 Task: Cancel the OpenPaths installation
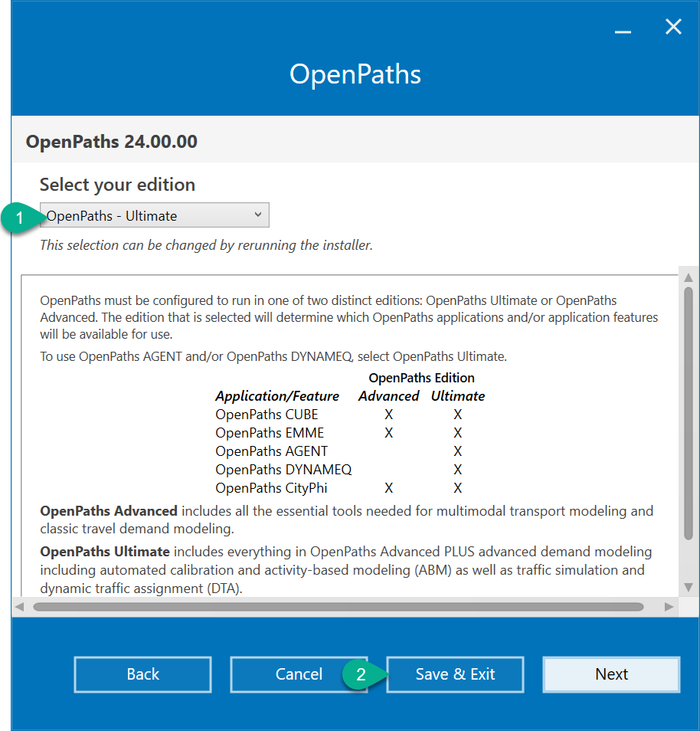299,674
